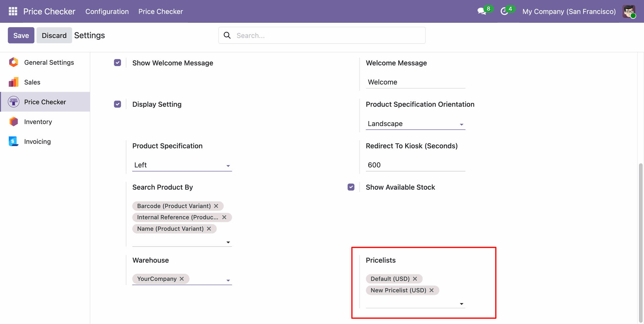Image resolution: width=644 pixels, height=324 pixels.
Task: Expand Product Specification Orientation Landscape dropdown
Action: coord(415,124)
